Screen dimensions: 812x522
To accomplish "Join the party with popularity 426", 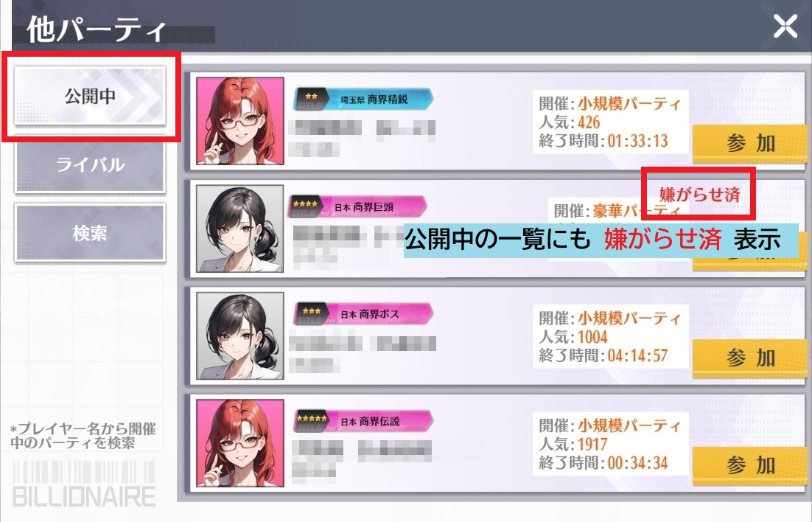I will coord(749,143).
